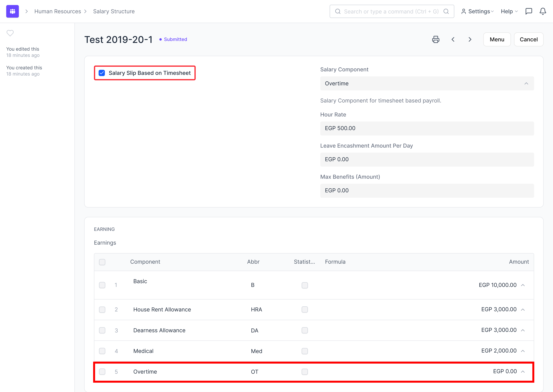Click the purple HR app logo icon
553x392 pixels.
[13, 11]
